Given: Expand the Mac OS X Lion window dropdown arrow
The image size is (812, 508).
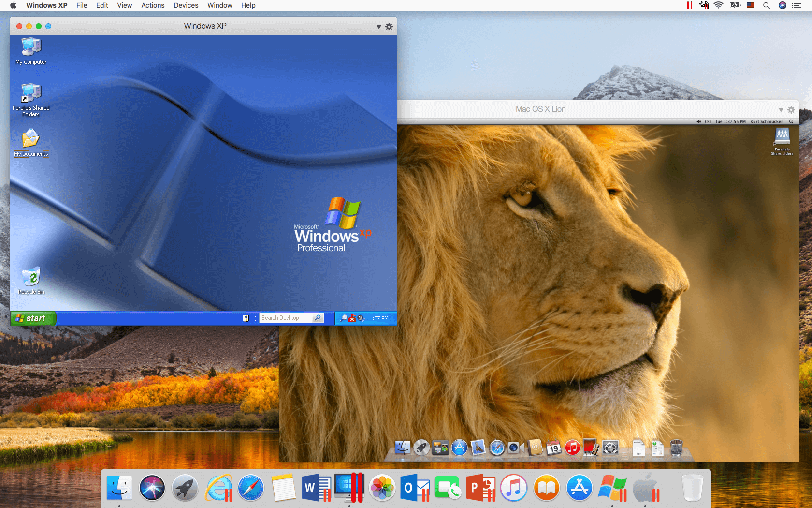Looking at the screenshot, I should coord(781,110).
